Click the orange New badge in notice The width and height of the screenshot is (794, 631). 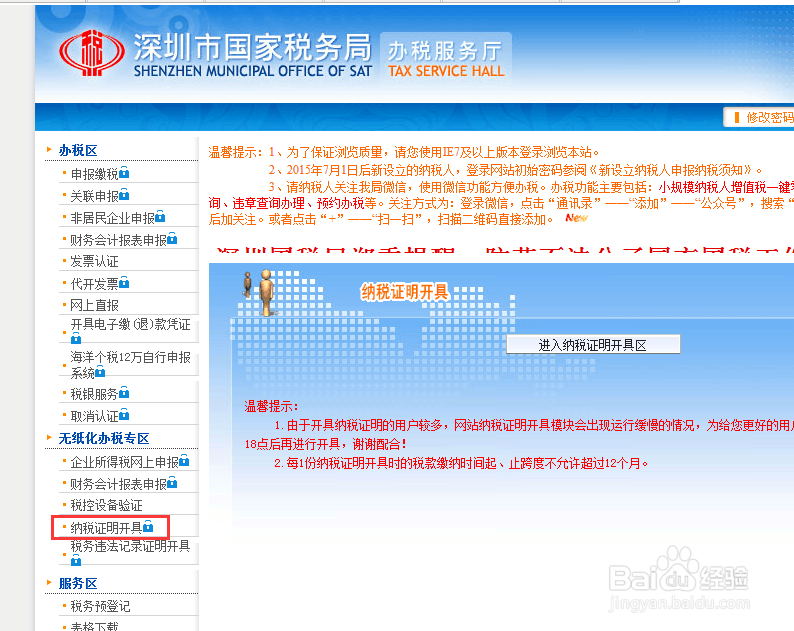576,218
